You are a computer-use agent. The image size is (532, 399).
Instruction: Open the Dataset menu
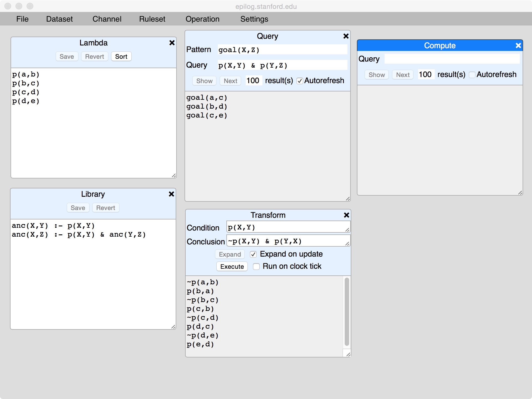click(59, 19)
